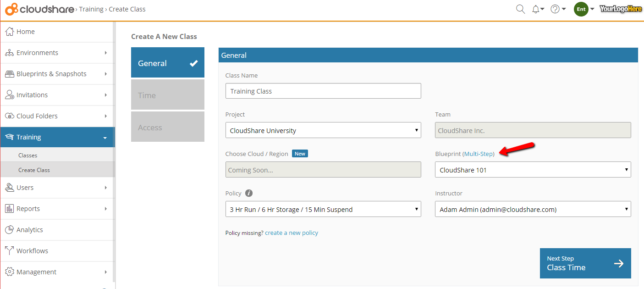Click the Policy info icon

pos(249,193)
